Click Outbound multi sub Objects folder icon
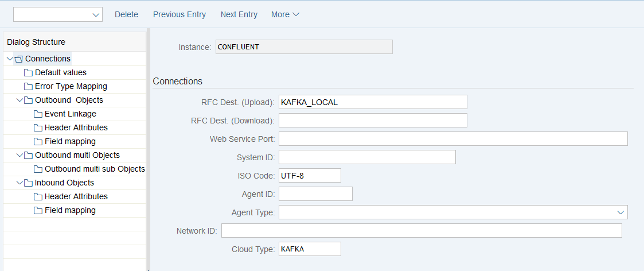Image resolution: width=644 pixels, height=271 pixels. [38, 169]
